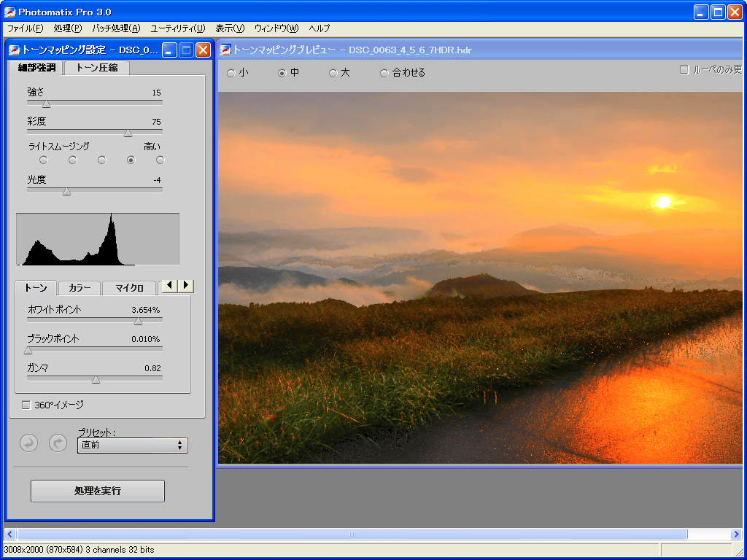The height and width of the screenshot is (560, 747).
Task: Click the tone mapping preview window icon
Action: 225,50
